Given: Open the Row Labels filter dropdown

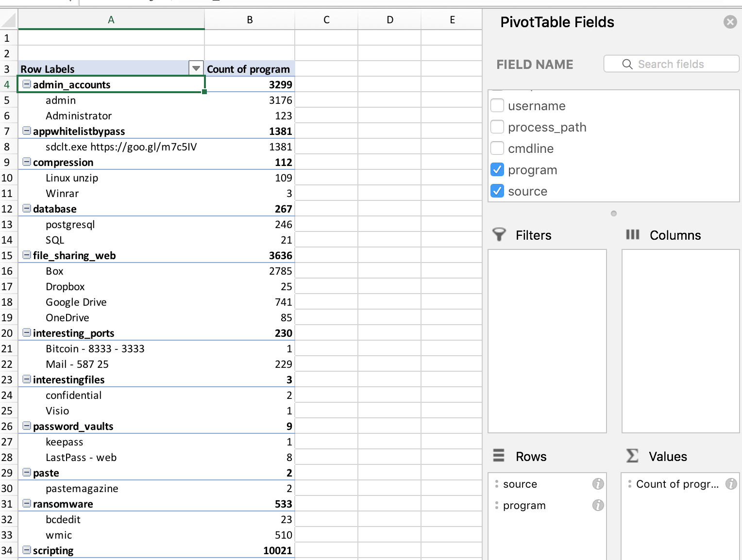Looking at the screenshot, I should 196,69.
